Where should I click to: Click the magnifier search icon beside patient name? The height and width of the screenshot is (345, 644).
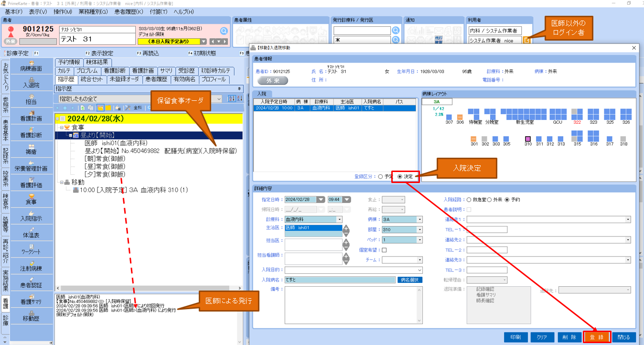point(224,31)
